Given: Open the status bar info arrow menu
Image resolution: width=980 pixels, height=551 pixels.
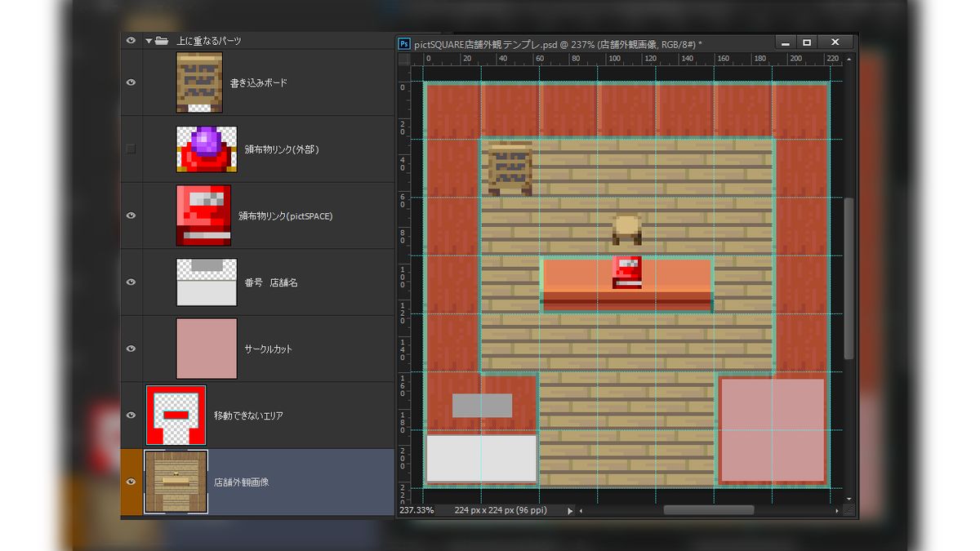Looking at the screenshot, I should coord(570,510).
